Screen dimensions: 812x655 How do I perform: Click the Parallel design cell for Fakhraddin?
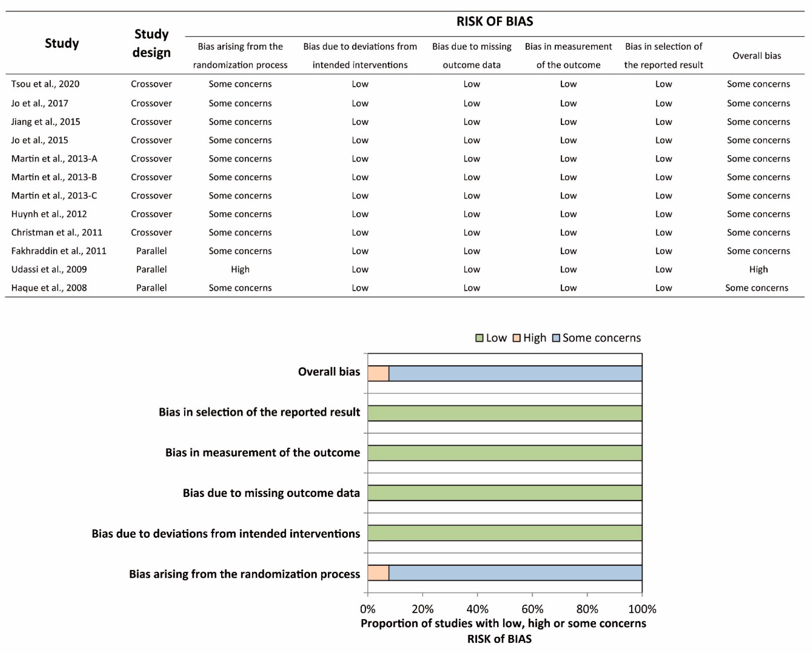click(x=151, y=251)
